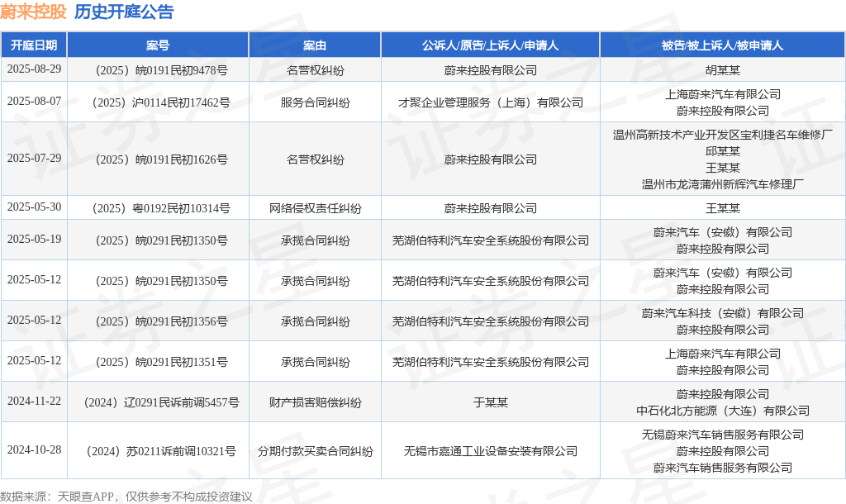Image resolution: width=846 pixels, height=504 pixels.
Task: Click defendant 无锡蔚来汽车销售服务有限公司
Action: click(722, 435)
